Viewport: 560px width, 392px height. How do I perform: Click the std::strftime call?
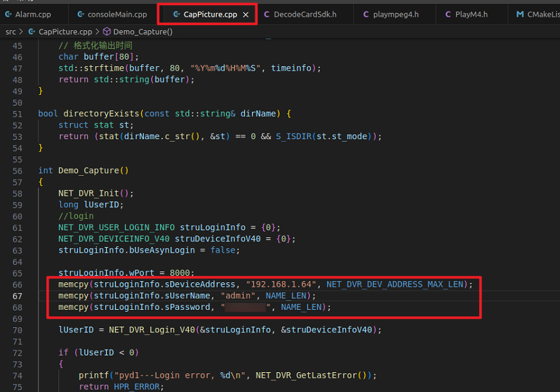click(91, 68)
